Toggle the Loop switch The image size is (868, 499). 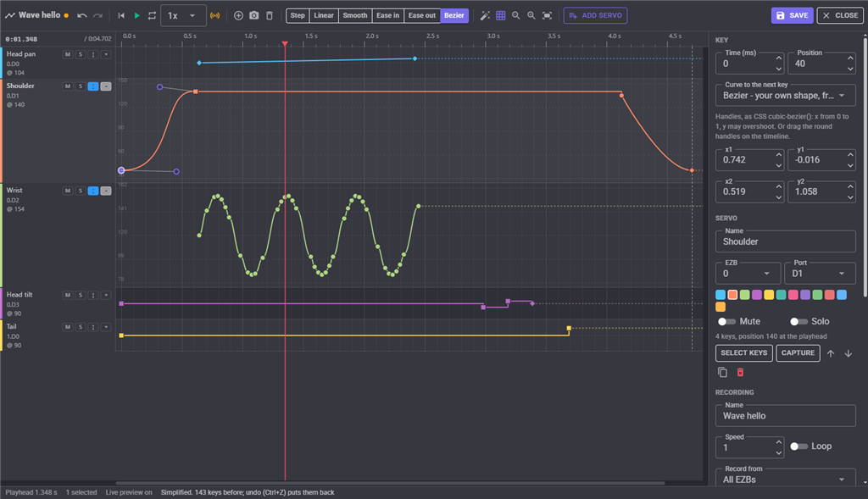tap(798, 446)
